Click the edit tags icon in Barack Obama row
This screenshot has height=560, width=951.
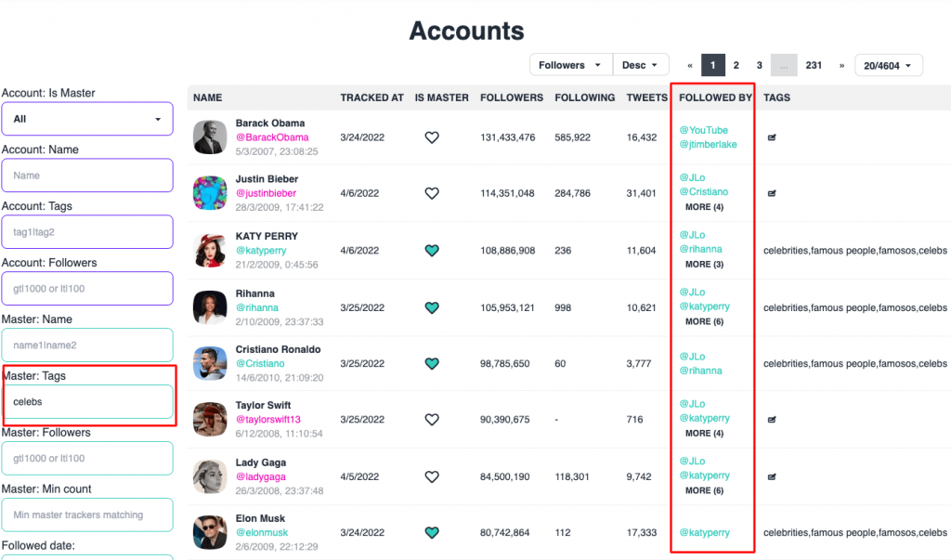click(x=772, y=137)
